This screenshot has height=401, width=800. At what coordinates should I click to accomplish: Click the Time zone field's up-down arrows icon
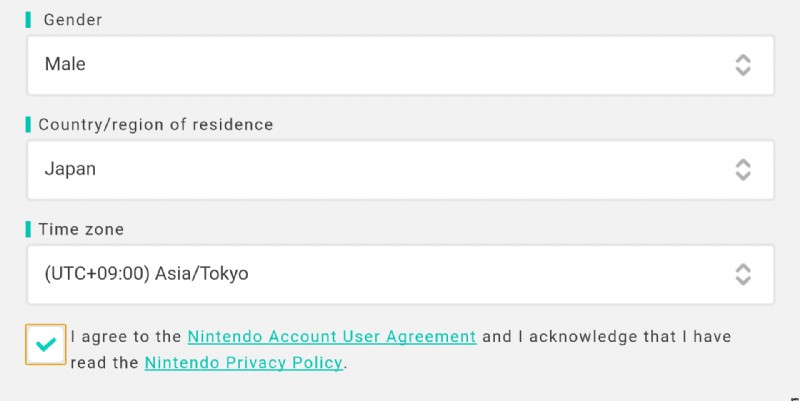742,274
